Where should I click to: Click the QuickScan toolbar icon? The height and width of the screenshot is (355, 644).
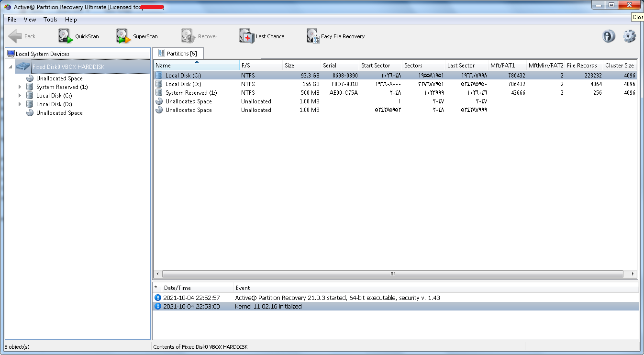tap(66, 36)
